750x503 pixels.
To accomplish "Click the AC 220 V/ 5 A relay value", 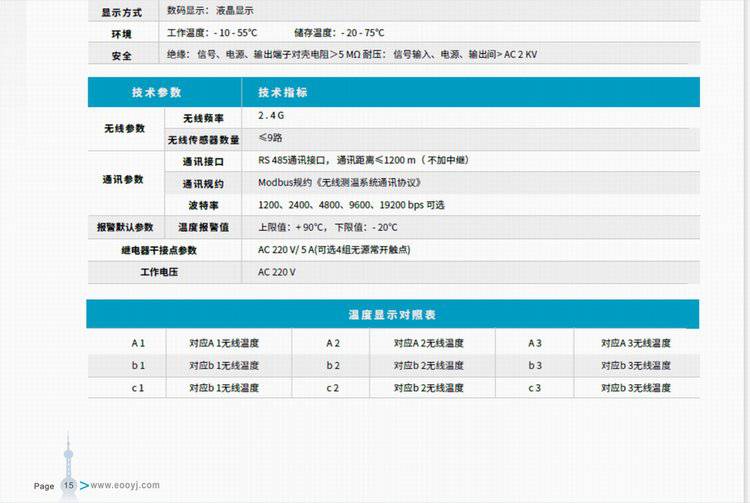I will (x=334, y=250).
